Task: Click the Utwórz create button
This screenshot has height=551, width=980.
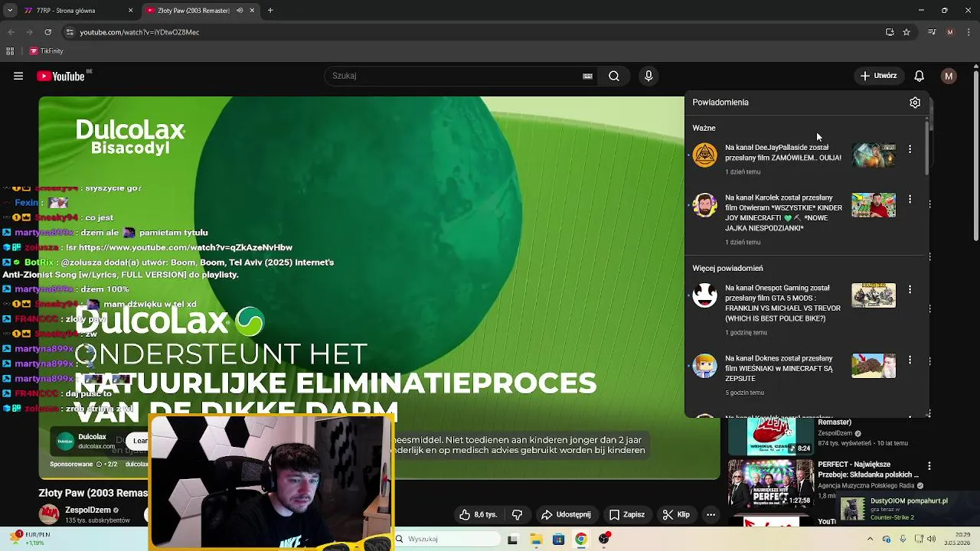Action: click(878, 76)
